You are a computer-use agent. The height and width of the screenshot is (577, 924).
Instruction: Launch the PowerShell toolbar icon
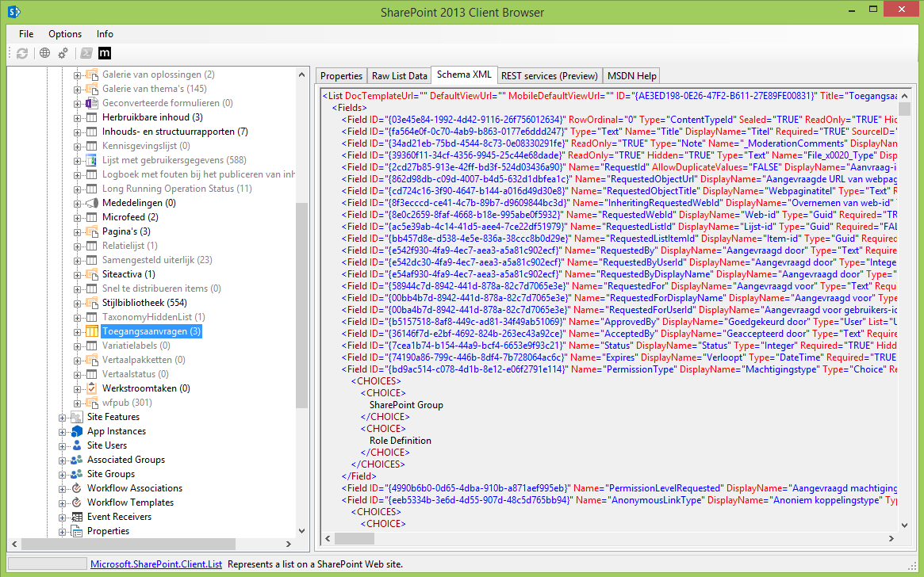[85, 54]
